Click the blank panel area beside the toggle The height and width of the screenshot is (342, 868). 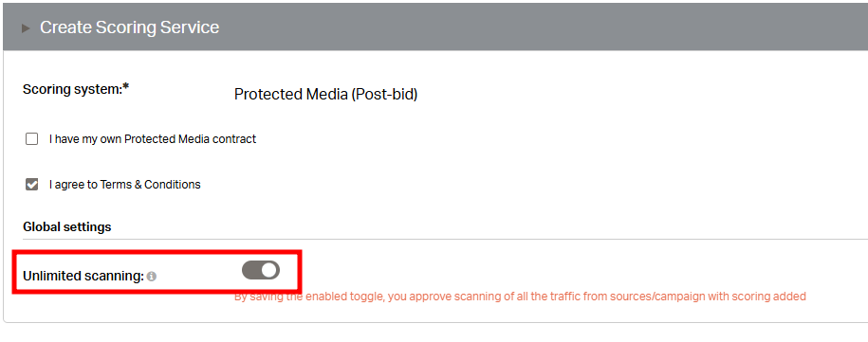[x=554, y=270]
